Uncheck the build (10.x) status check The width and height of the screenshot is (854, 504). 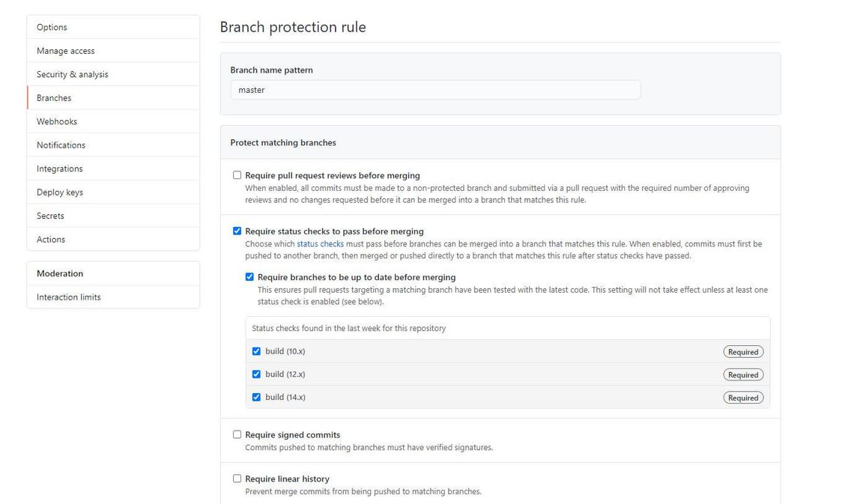(x=256, y=350)
